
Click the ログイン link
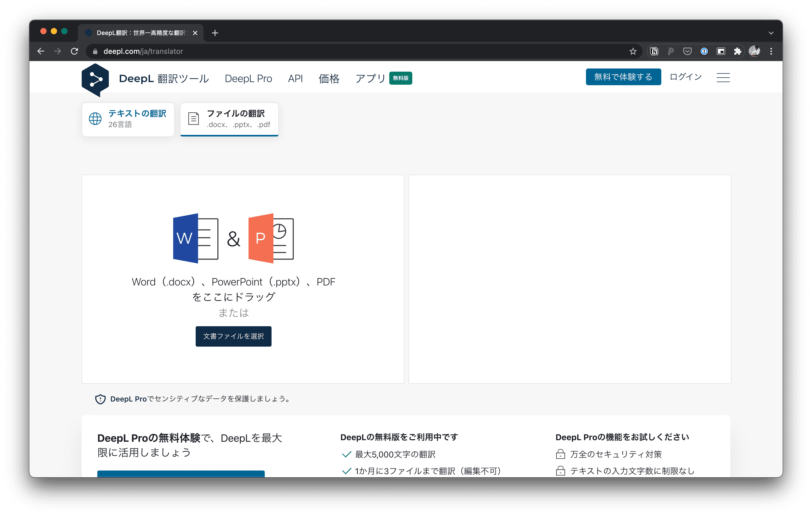pos(686,77)
